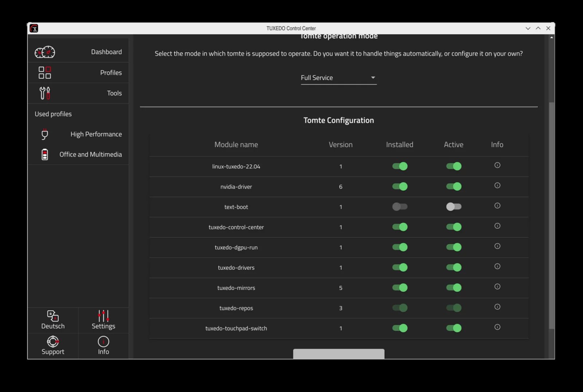Click the Profiles grid icon
This screenshot has width=583, height=392.
[45, 72]
